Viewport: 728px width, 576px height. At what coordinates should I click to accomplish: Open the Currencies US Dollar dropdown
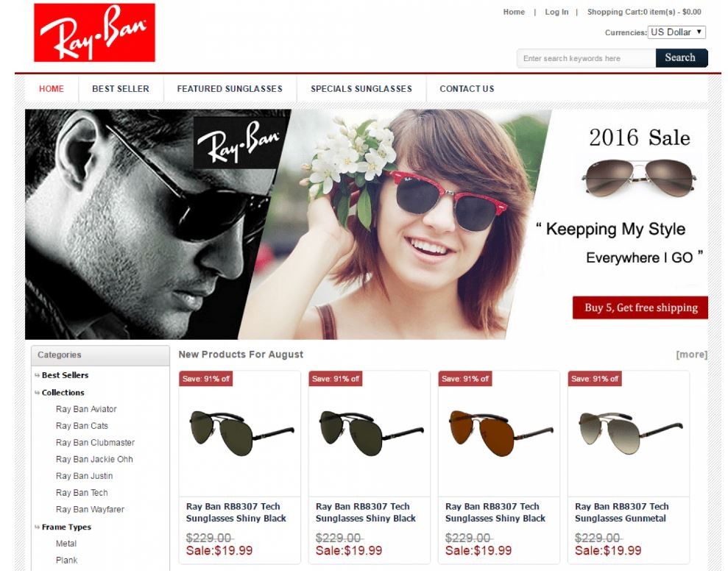coord(676,32)
